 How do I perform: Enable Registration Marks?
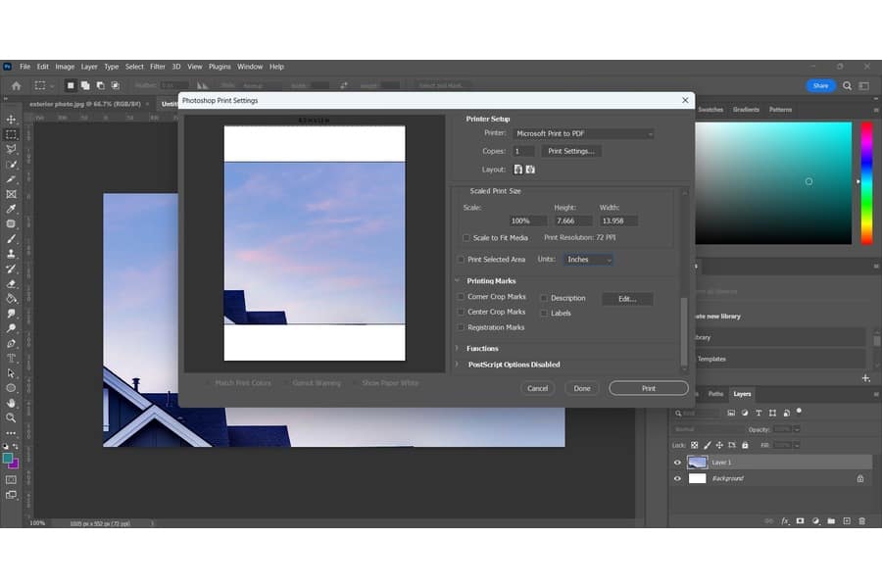point(461,327)
